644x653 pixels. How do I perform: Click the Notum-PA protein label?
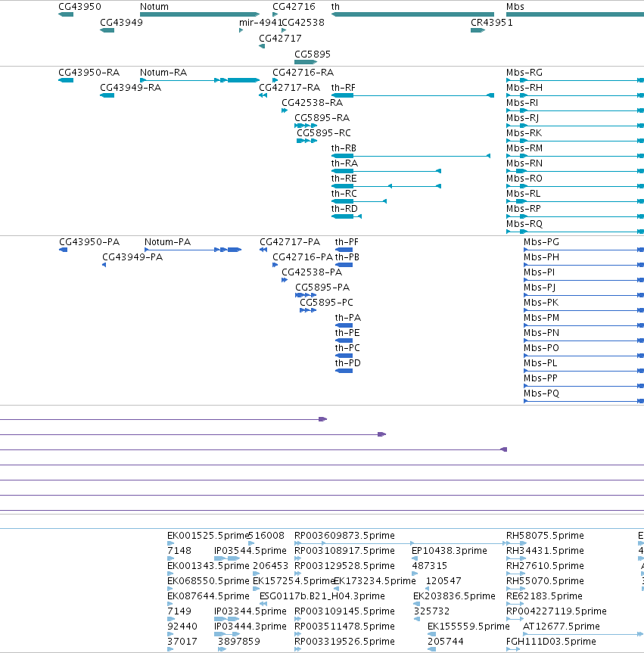(167, 242)
